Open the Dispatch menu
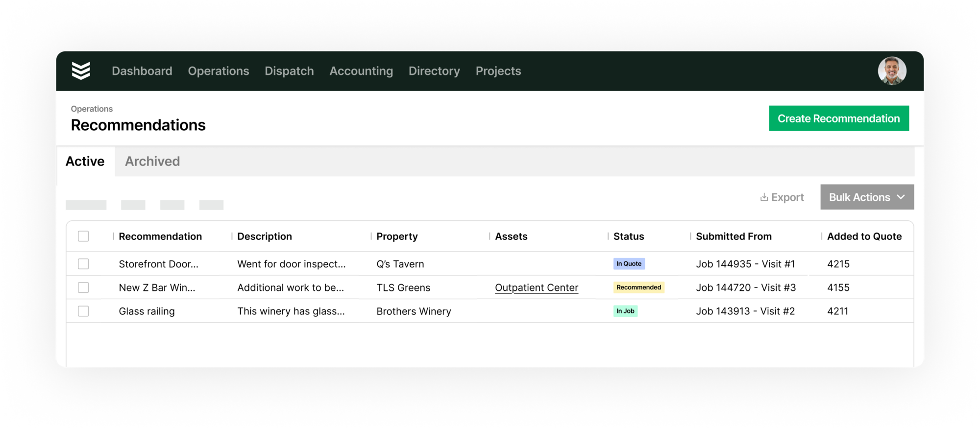The height and width of the screenshot is (428, 980). tap(289, 71)
